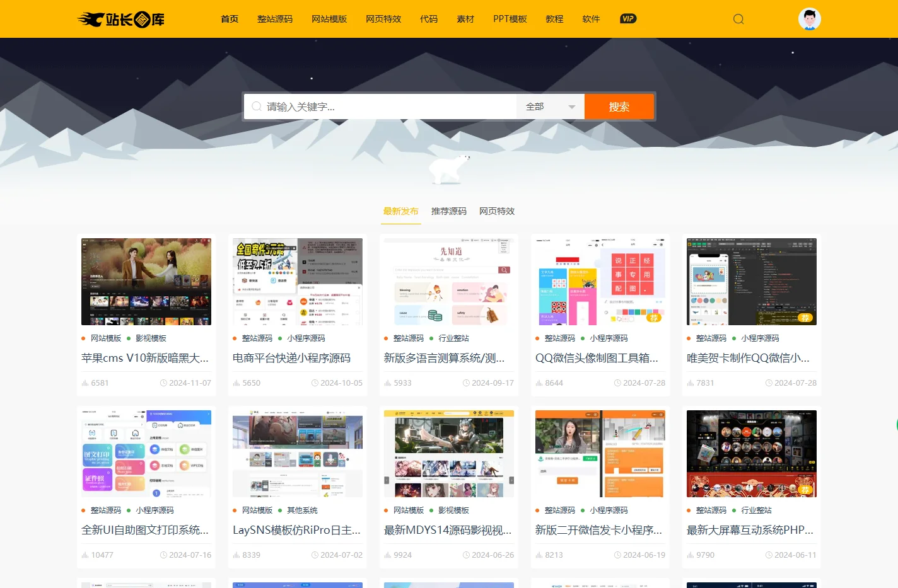Open thumbnail of 最新大屏幕互动系统PHP card
Image resolution: width=898 pixels, height=588 pixels.
pos(752,454)
